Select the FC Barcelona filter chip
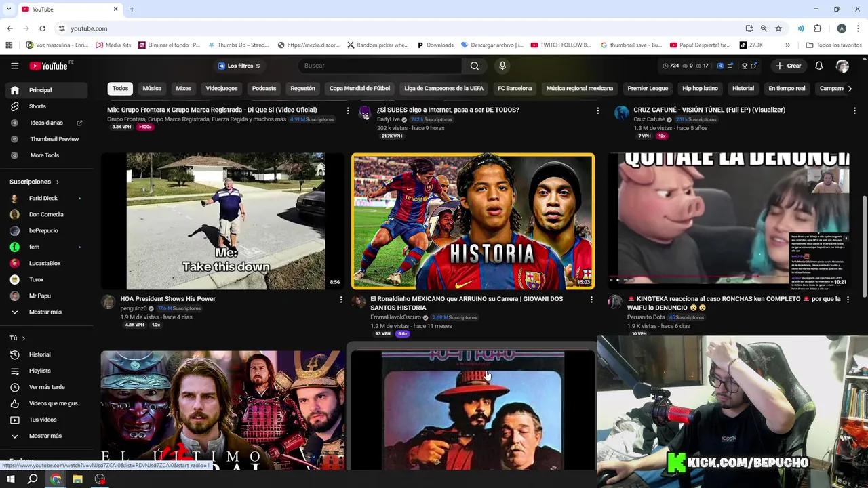868x488 pixels. [515, 88]
